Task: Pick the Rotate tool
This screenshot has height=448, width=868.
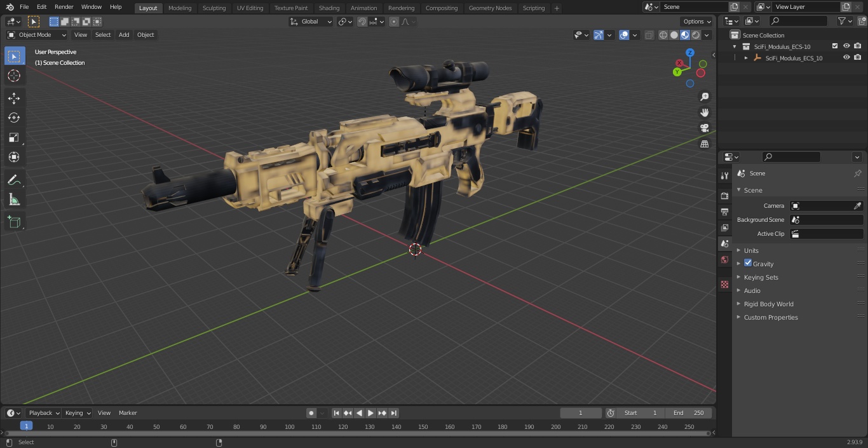Action: 14,118
